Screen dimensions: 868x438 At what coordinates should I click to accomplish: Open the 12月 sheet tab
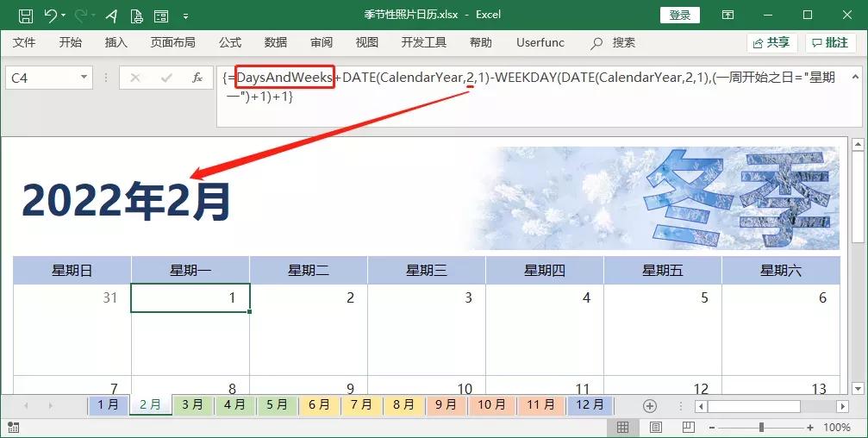point(590,404)
